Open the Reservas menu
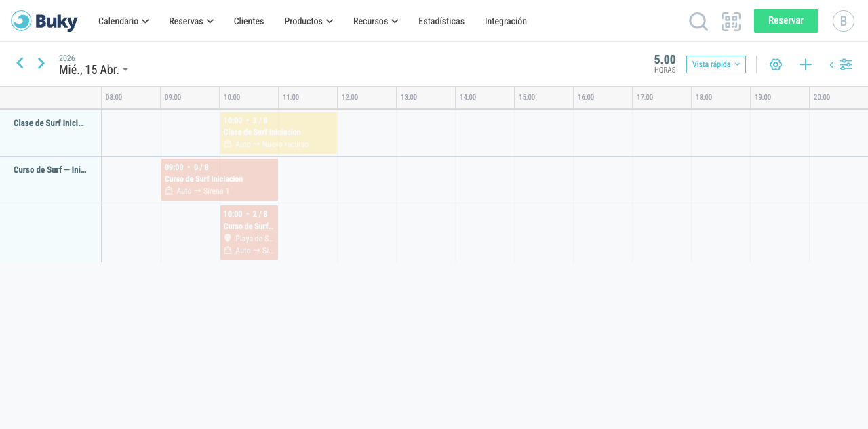Viewport: 868px width, 429px height. [191, 21]
